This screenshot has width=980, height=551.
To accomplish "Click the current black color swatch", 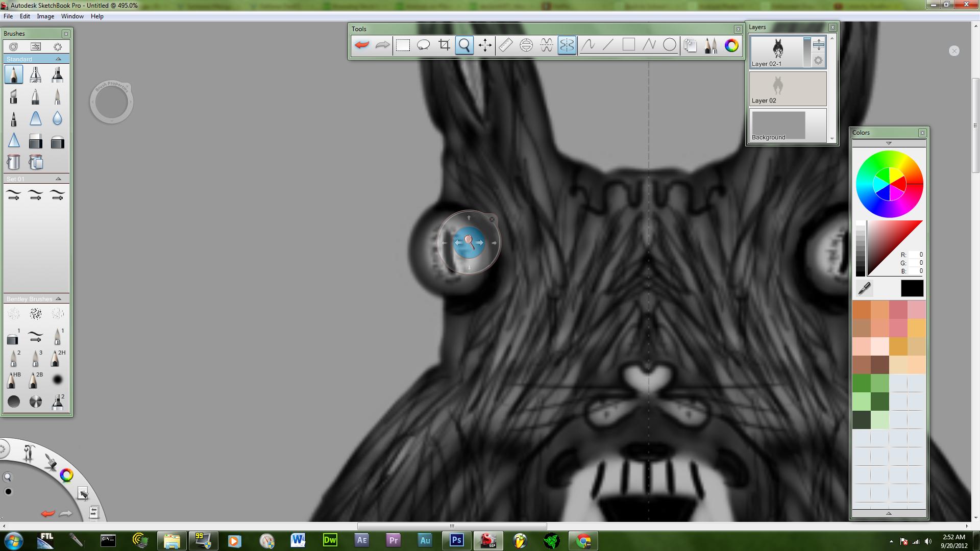I will [x=912, y=288].
